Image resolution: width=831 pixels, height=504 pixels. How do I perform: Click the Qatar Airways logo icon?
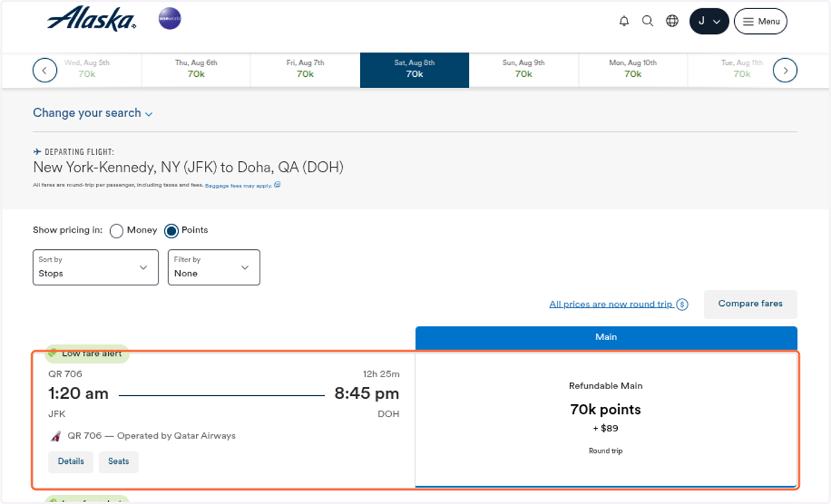pyautogui.click(x=56, y=436)
